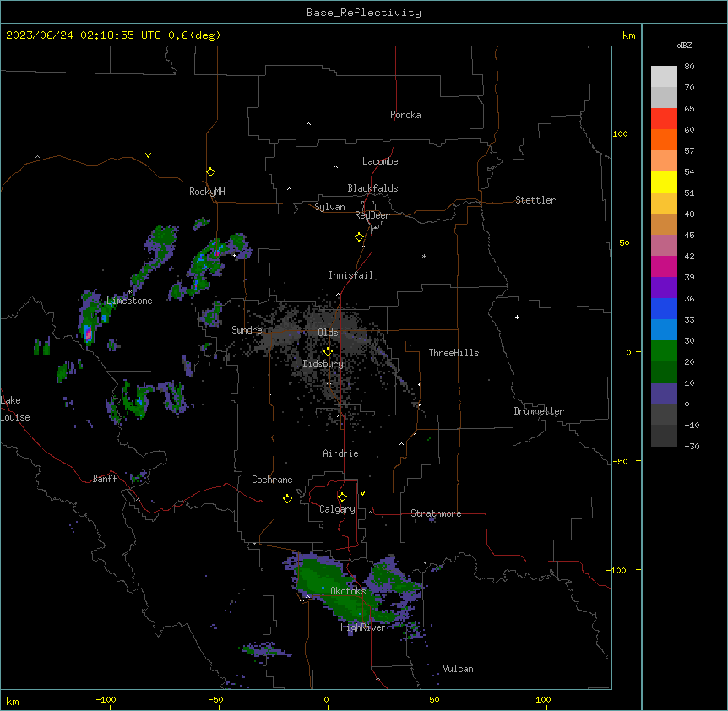Click the yellow diamond marker south of RedDeer

pyautogui.click(x=360, y=237)
